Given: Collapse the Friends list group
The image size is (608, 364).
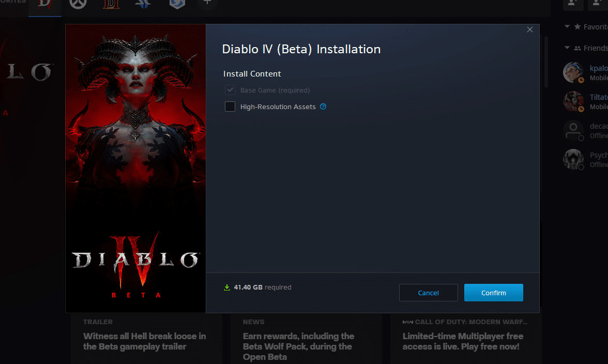Looking at the screenshot, I should coord(567,48).
